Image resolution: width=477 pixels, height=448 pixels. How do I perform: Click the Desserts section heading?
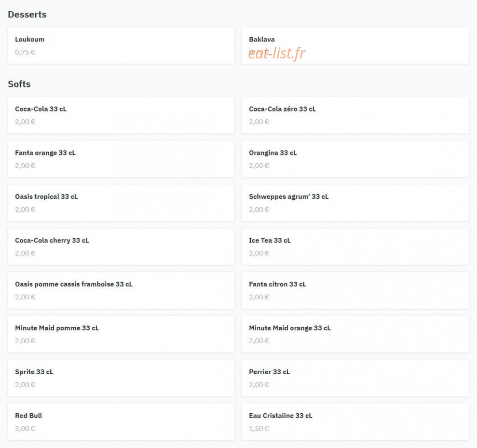coord(27,14)
